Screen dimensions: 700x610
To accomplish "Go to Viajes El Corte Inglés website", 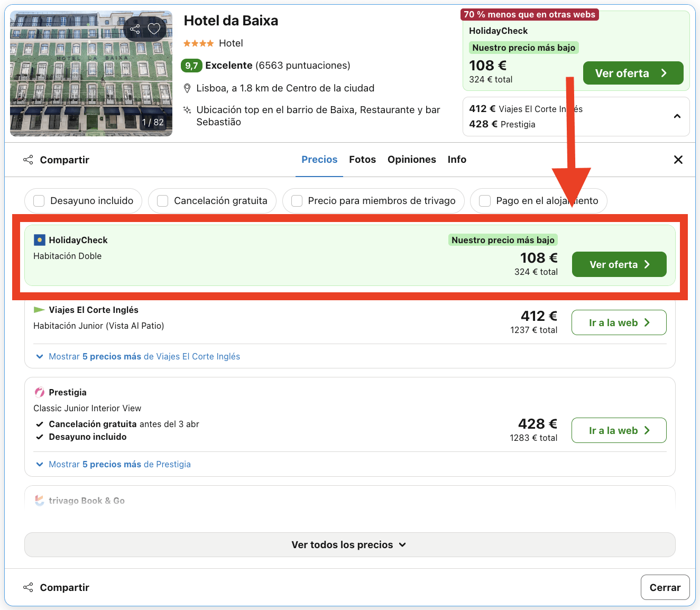I will click(619, 322).
